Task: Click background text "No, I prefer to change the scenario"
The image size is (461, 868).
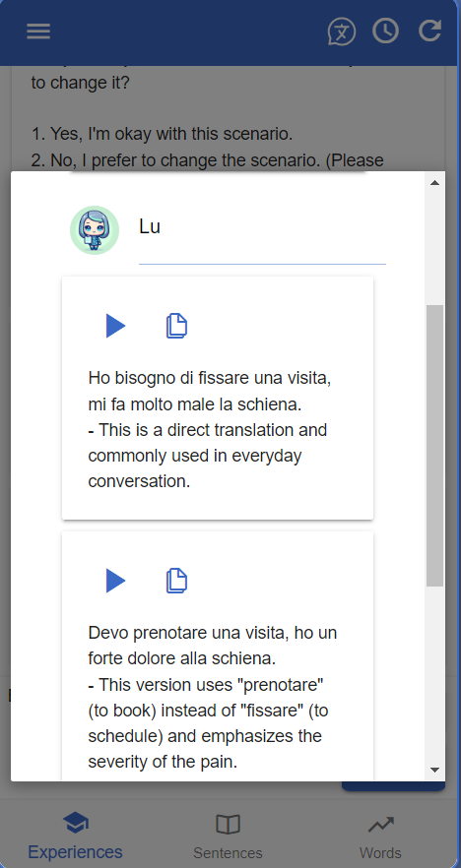Action: 187,160
